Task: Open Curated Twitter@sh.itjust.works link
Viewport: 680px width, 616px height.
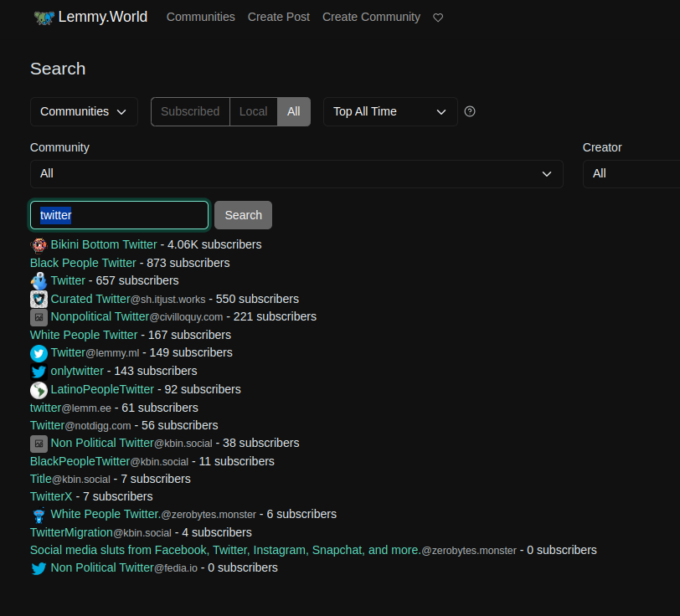Action: tap(128, 299)
